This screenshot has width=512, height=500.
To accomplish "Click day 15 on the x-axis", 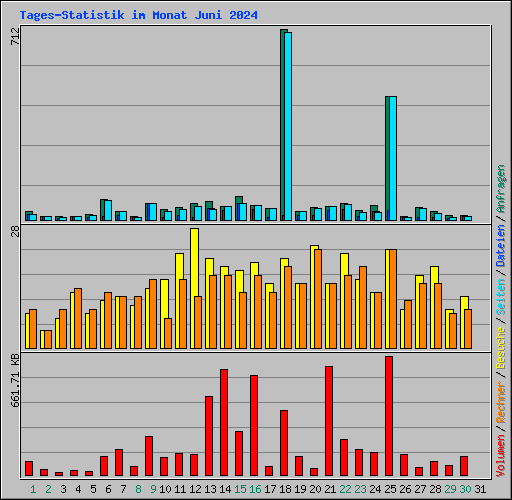I will point(240,489).
